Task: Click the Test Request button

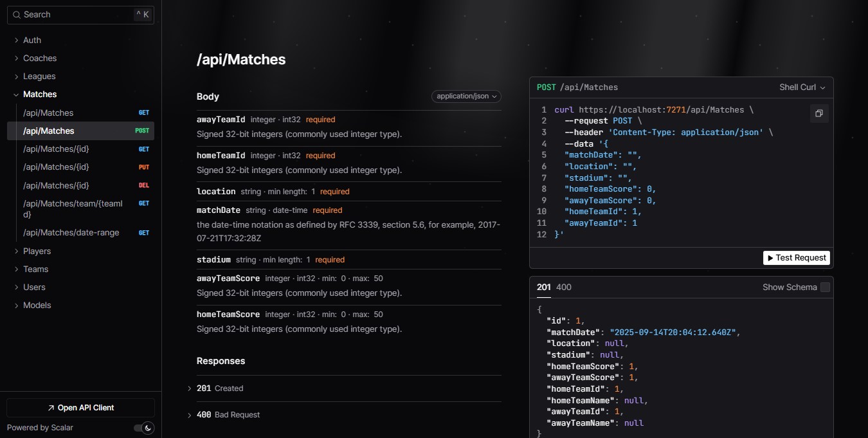Action: click(797, 257)
